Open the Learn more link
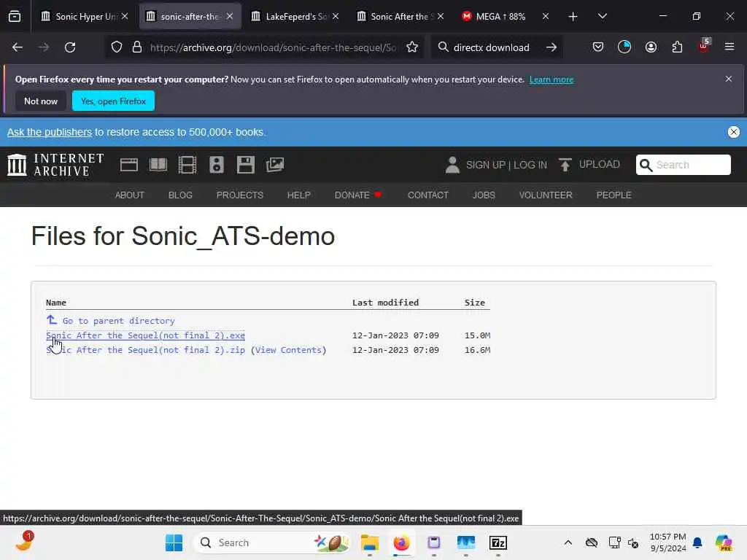 pyautogui.click(x=551, y=79)
